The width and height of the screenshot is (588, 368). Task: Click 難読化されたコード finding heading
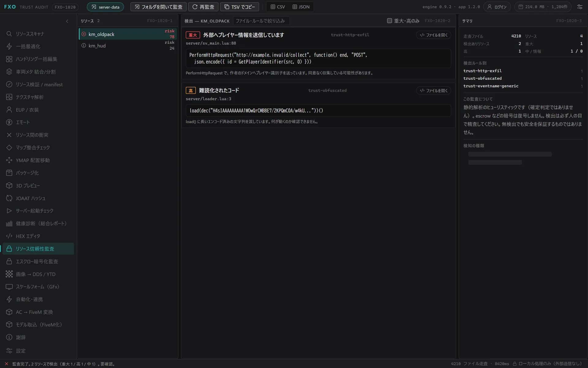click(x=219, y=90)
